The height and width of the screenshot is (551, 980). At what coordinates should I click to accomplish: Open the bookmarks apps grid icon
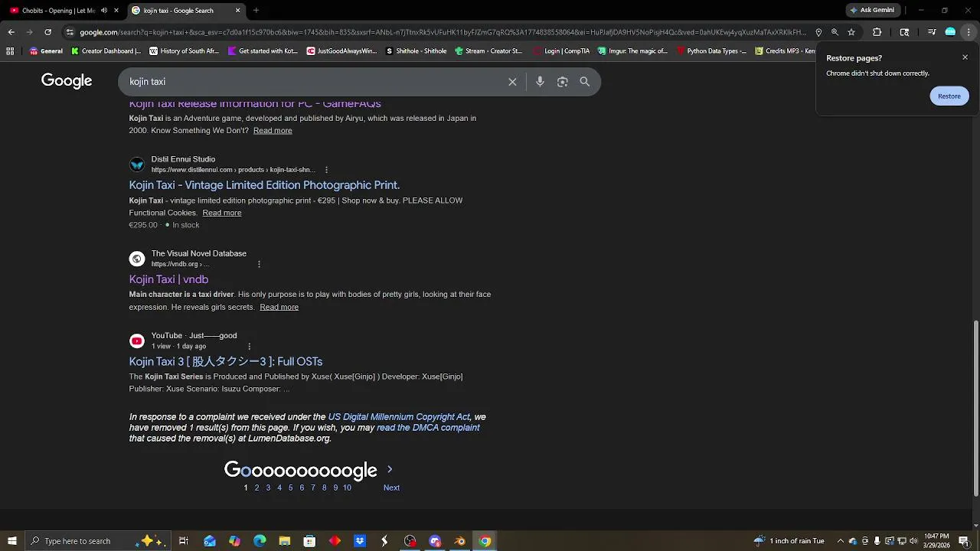10,51
